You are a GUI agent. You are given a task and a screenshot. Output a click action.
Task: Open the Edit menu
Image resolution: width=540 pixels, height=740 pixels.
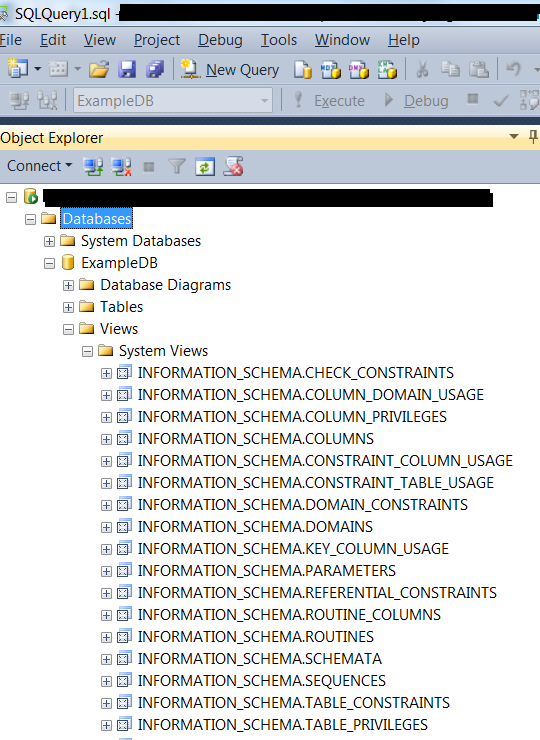pyautogui.click(x=53, y=40)
